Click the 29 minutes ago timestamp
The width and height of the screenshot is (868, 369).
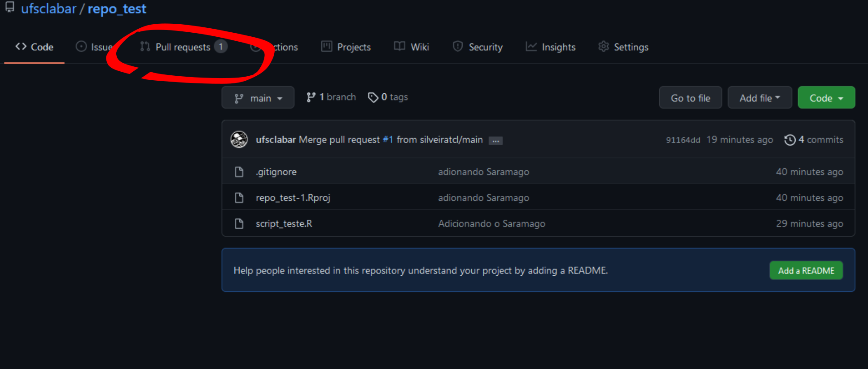pyautogui.click(x=810, y=223)
